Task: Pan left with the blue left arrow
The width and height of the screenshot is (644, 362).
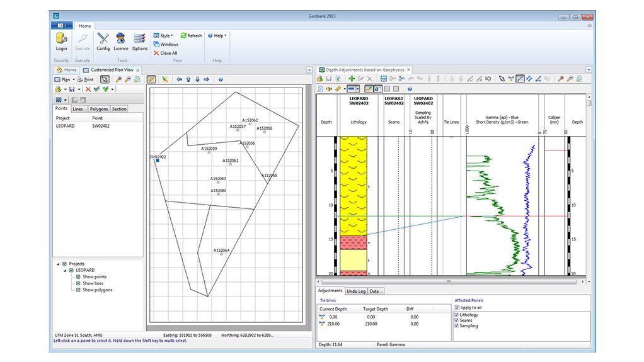Action: [180, 79]
